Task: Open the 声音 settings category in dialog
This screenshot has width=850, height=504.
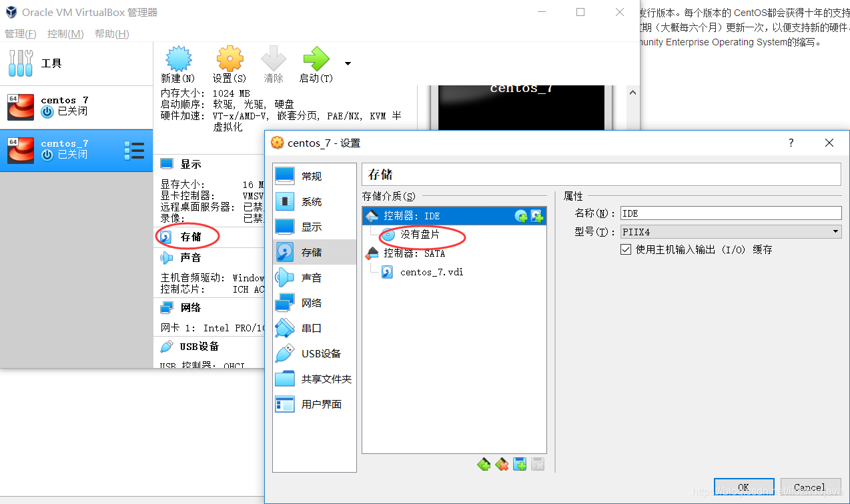Action: click(x=314, y=277)
